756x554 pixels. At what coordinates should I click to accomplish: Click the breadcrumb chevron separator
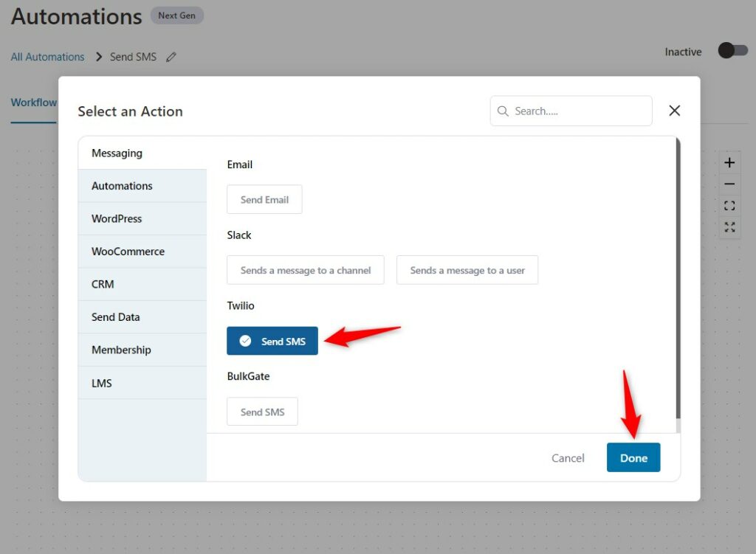click(x=99, y=57)
